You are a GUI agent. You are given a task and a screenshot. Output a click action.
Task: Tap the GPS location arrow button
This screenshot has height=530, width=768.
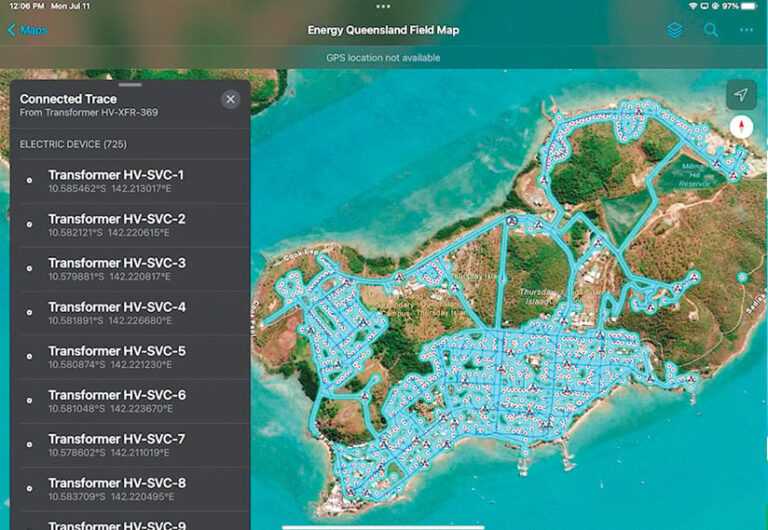coord(741,94)
